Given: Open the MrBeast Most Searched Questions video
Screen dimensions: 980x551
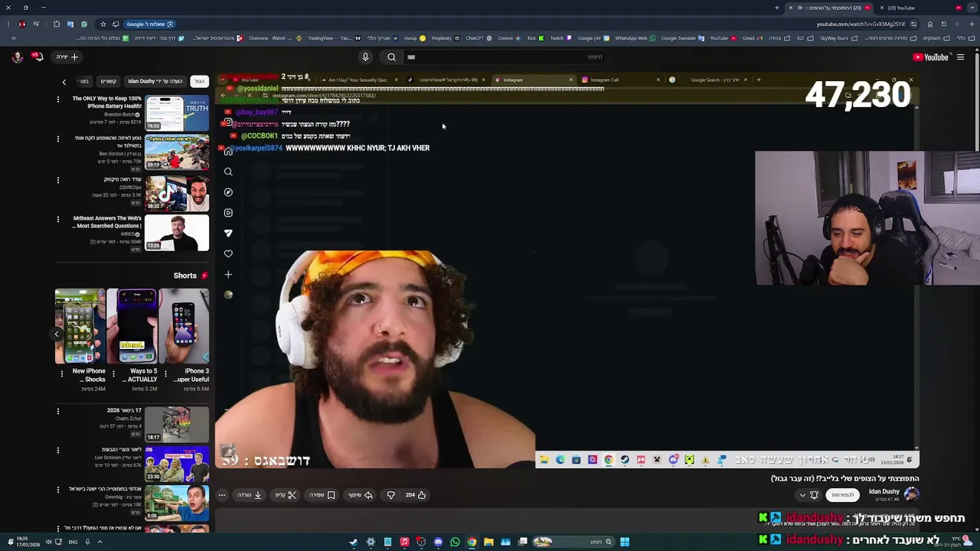Looking at the screenshot, I should [177, 233].
